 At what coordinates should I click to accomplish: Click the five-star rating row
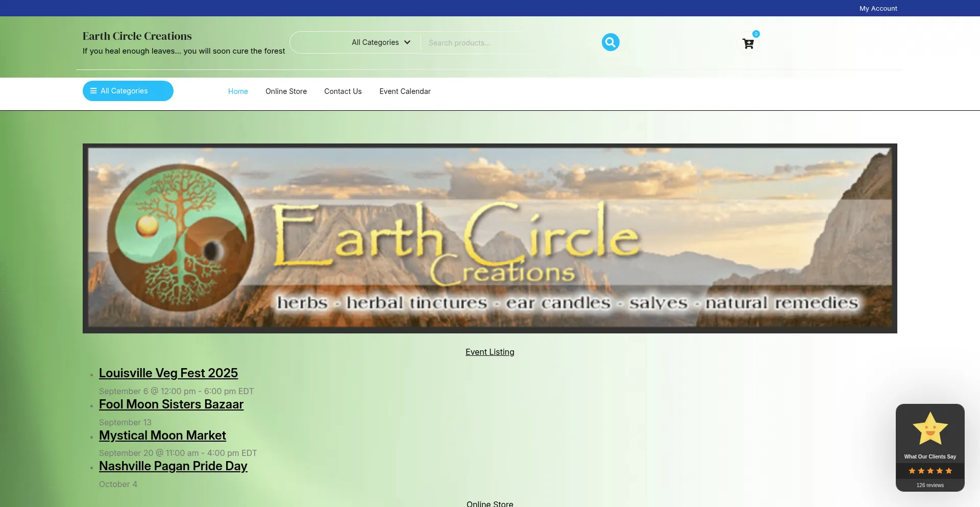click(x=930, y=471)
